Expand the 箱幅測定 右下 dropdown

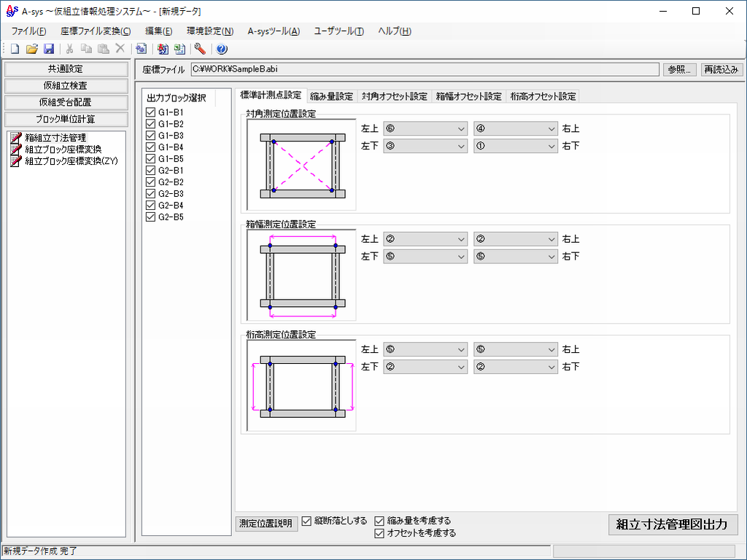[x=515, y=256]
